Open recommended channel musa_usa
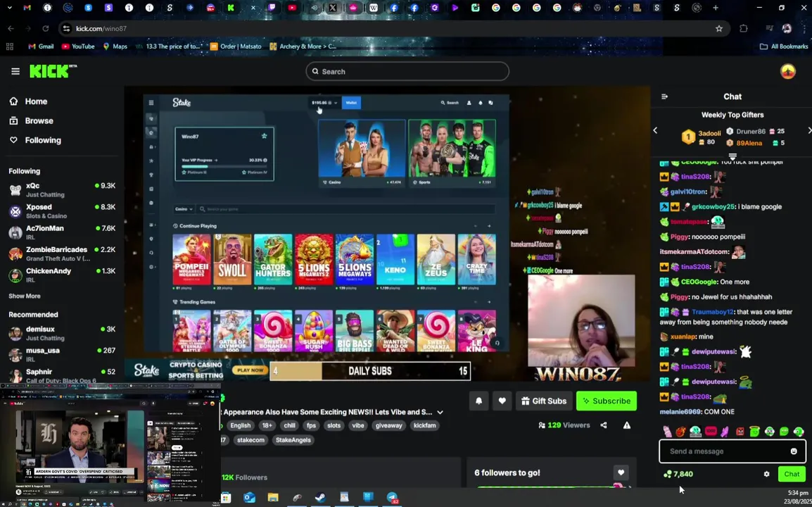Image resolution: width=812 pixels, height=507 pixels. click(x=62, y=355)
